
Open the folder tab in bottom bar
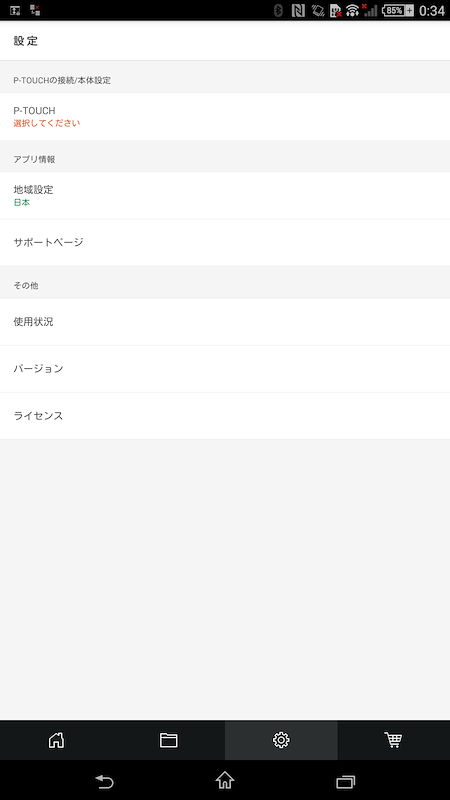[168, 740]
